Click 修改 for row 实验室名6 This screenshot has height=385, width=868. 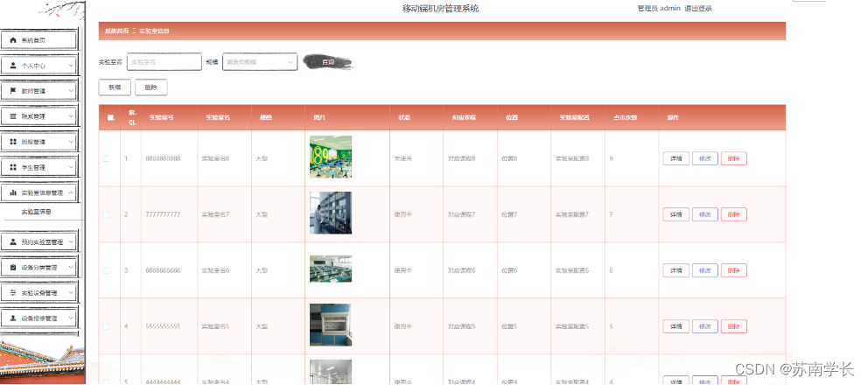(x=704, y=270)
